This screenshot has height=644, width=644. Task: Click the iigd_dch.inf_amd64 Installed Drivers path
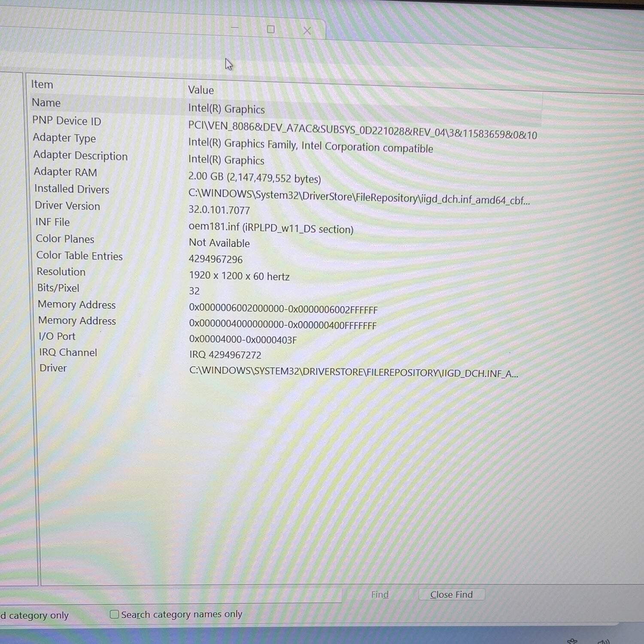pyautogui.click(x=359, y=197)
